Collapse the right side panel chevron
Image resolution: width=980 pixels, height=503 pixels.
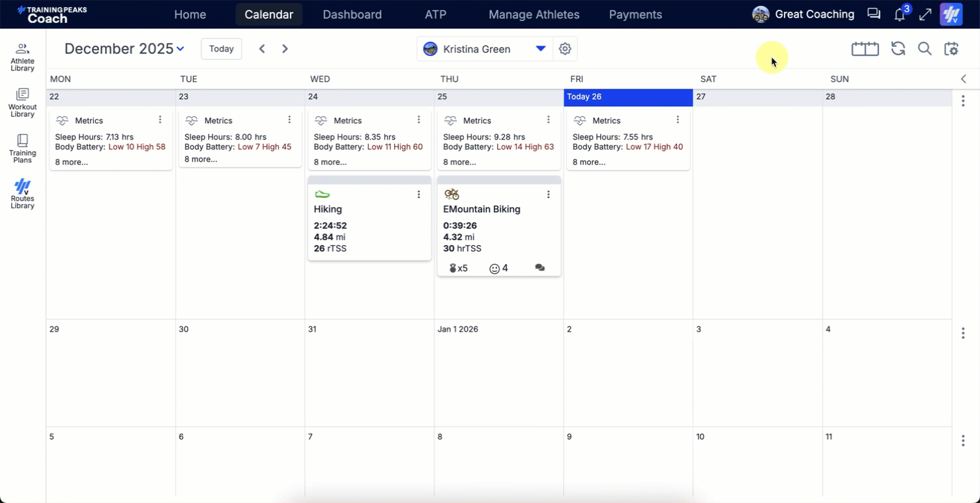click(x=964, y=79)
